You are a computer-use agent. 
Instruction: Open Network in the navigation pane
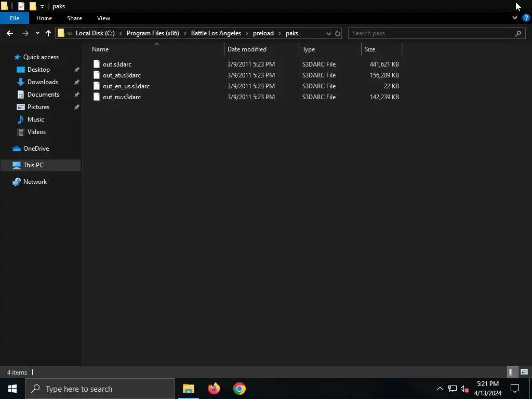point(35,181)
